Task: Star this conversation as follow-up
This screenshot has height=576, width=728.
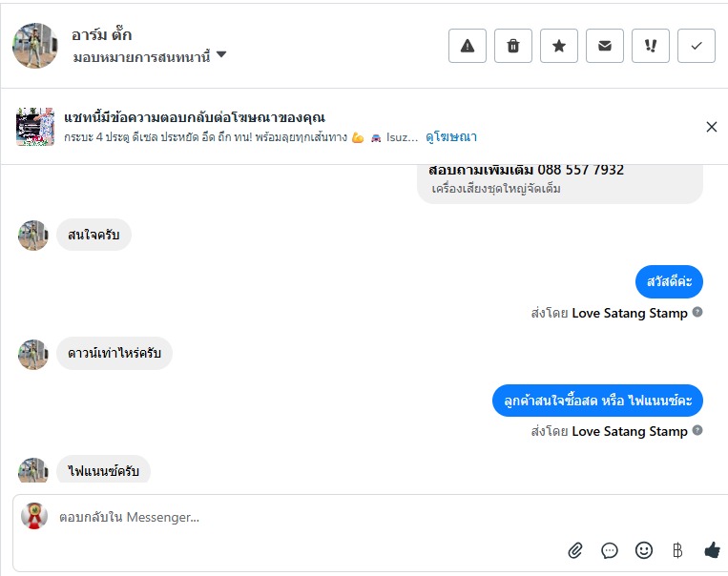Action: [x=559, y=46]
